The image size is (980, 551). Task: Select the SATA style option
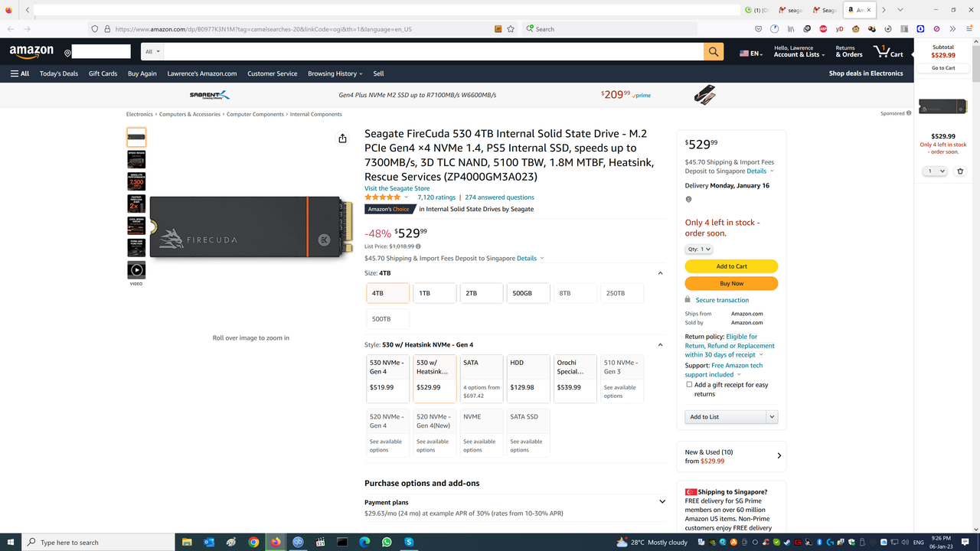tap(481, 379)
